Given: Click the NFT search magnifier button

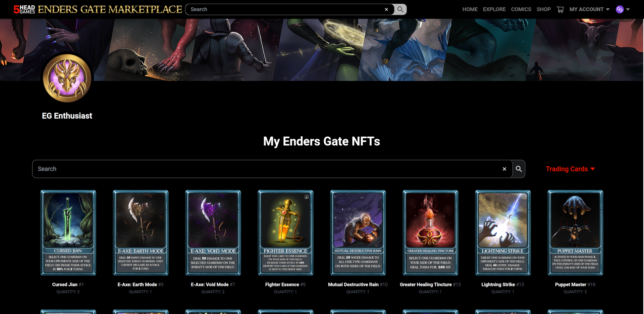Looking at the screenshot, I should point(519,169).
